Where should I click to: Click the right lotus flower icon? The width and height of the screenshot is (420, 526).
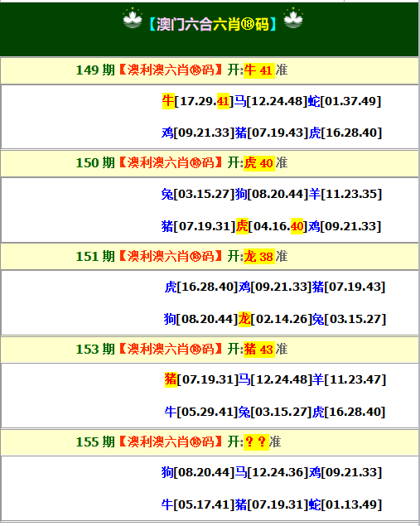[293, 18]
